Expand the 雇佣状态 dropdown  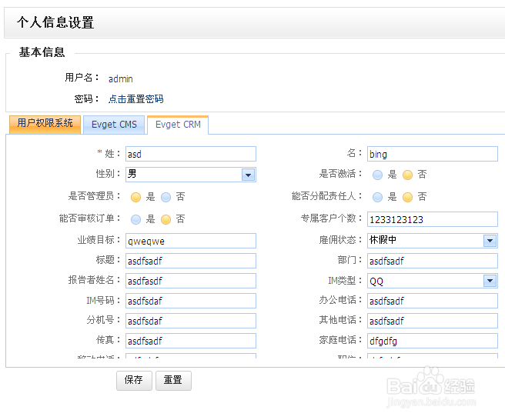coord(490,240)
